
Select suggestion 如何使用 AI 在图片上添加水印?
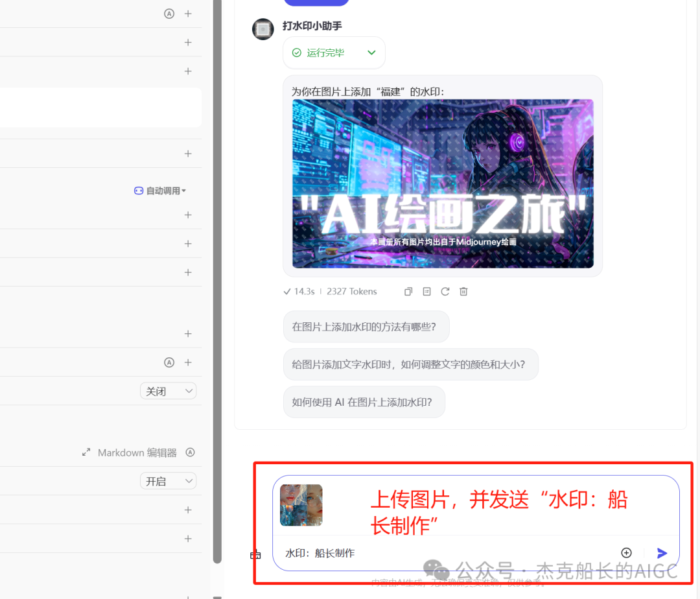click(x=364, y=402)
